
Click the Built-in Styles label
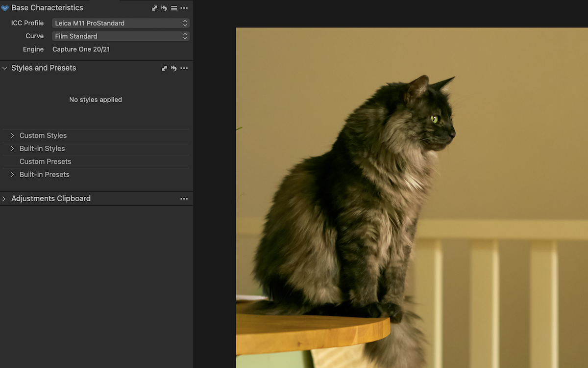click(42, 149)
